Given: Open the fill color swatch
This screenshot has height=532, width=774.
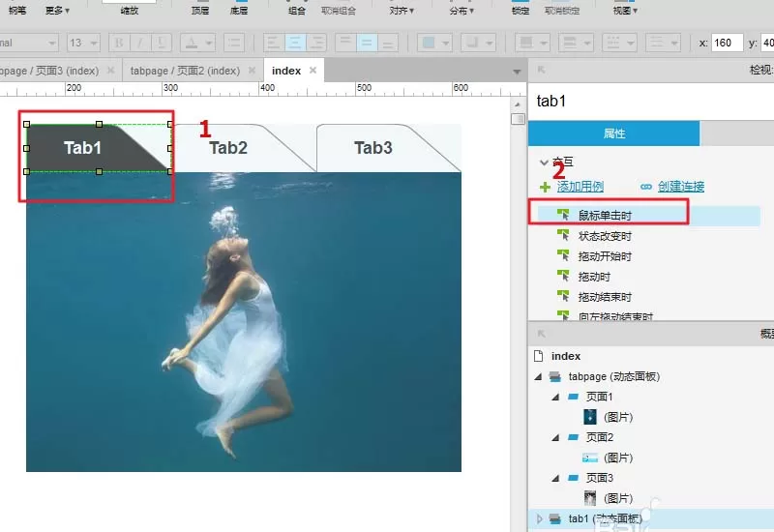Looking at the screenshot, I should tap(429, 43).
